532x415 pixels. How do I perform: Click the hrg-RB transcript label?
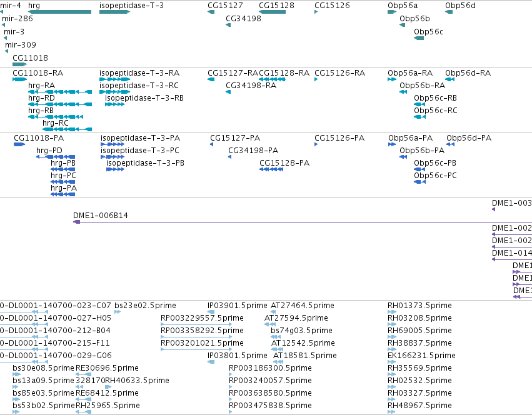tap(41, 110)
